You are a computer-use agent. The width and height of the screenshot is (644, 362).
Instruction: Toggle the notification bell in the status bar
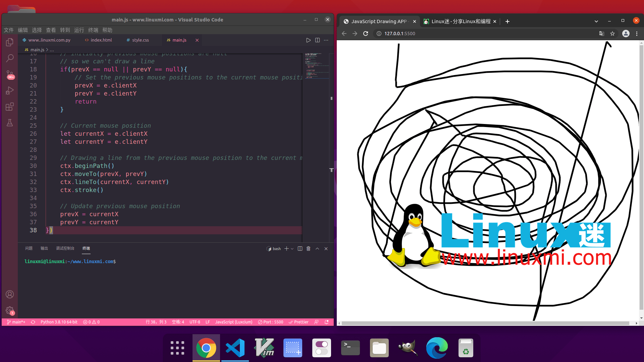click(x=326, y=322)
